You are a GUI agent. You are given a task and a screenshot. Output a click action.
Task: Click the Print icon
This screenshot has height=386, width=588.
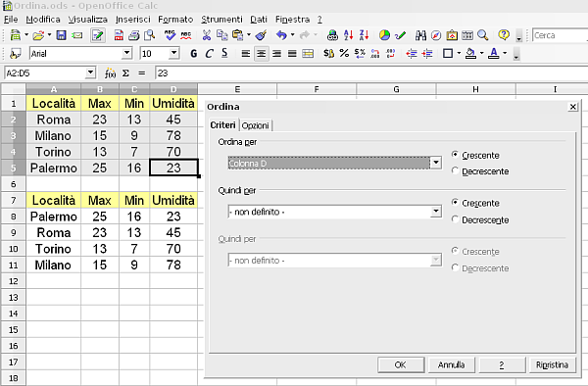tap(134, 35)
